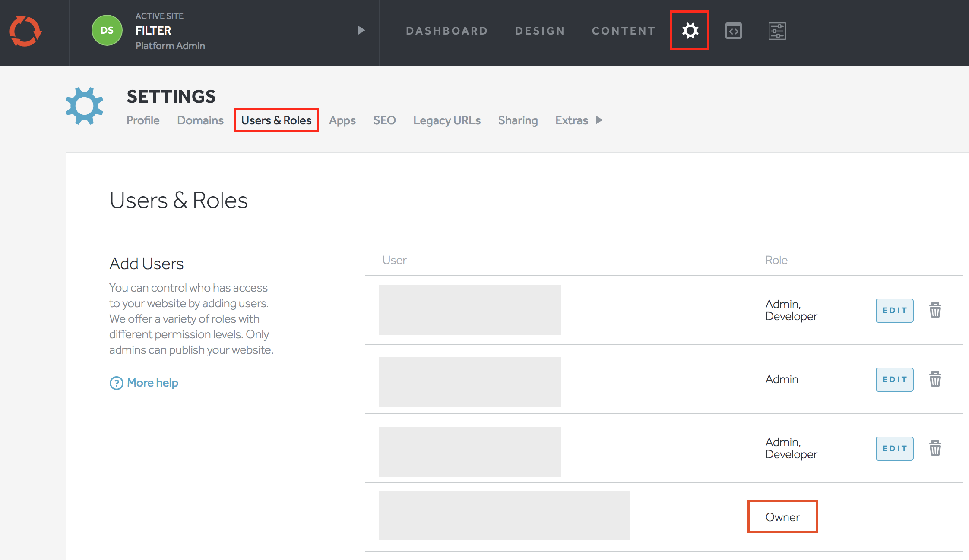Click the orange circular arrows logo
969x560 pixels.
tap(25, 31)
